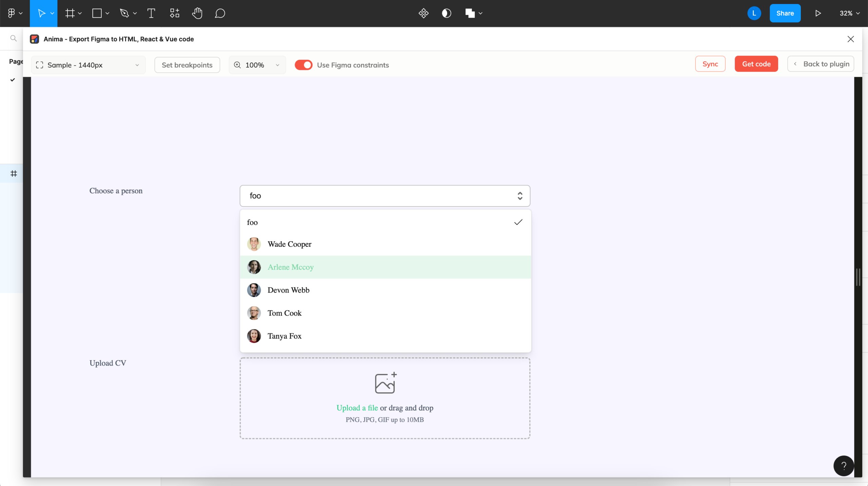Click the Upload a file link
Viewport: 868px width, 486px height.
point(357,408)
